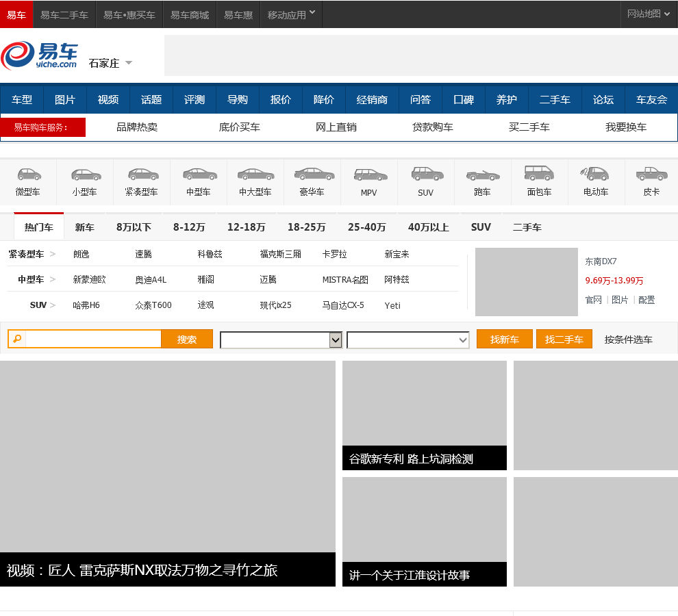
Task: Open the 品牌热卖 service link
Action: click(137, 127)
